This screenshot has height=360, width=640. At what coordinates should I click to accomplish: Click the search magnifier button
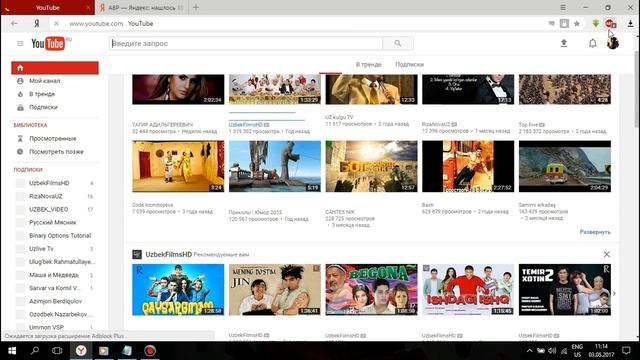tap(398, 43)
